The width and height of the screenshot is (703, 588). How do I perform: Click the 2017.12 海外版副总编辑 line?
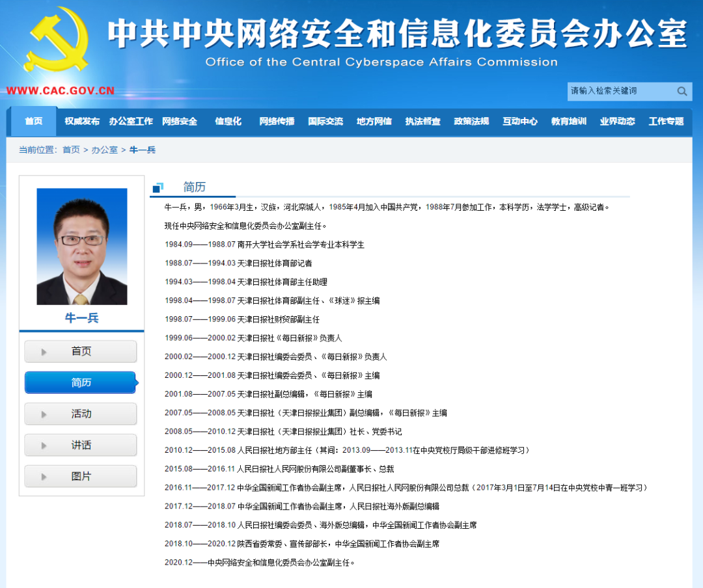click(302, 507)
